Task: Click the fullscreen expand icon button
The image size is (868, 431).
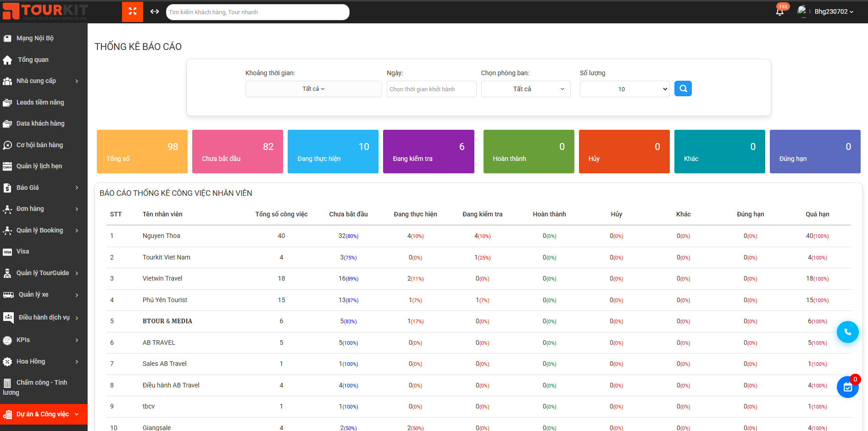Action: [x=133, y=11]
